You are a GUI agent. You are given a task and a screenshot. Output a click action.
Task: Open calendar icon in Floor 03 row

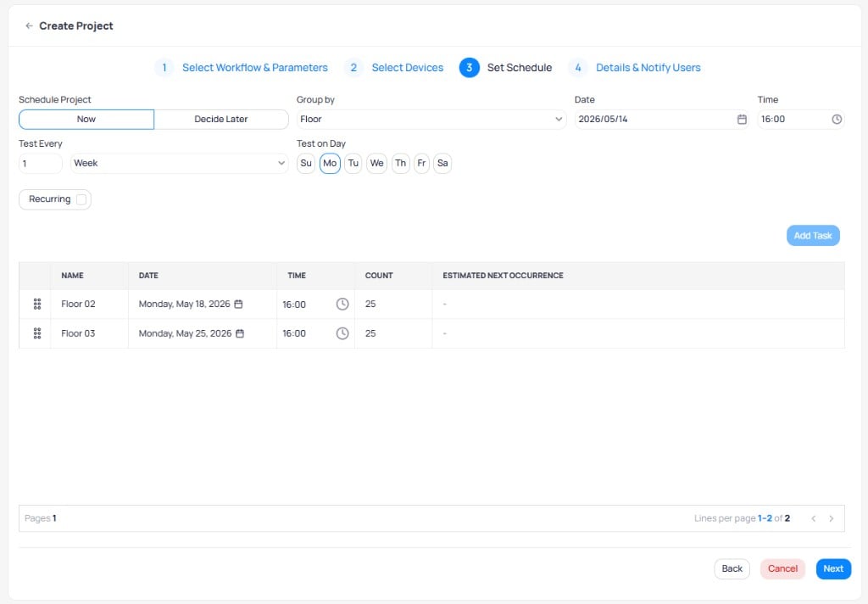click(x=240, y=333)
